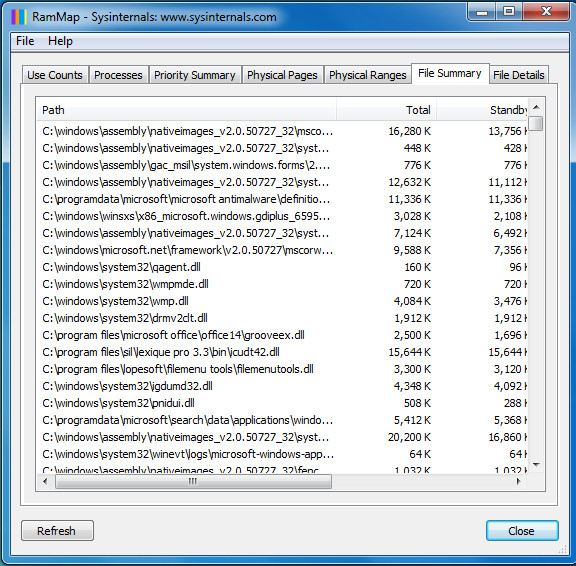Click the 16,280 K total value
Screen dimensions: 576x566
410,131
